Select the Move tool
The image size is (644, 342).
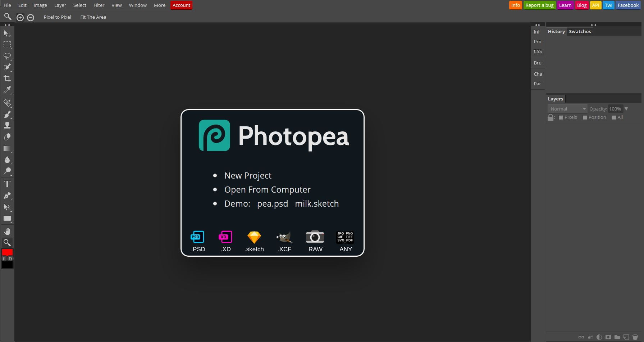[7, 33]
